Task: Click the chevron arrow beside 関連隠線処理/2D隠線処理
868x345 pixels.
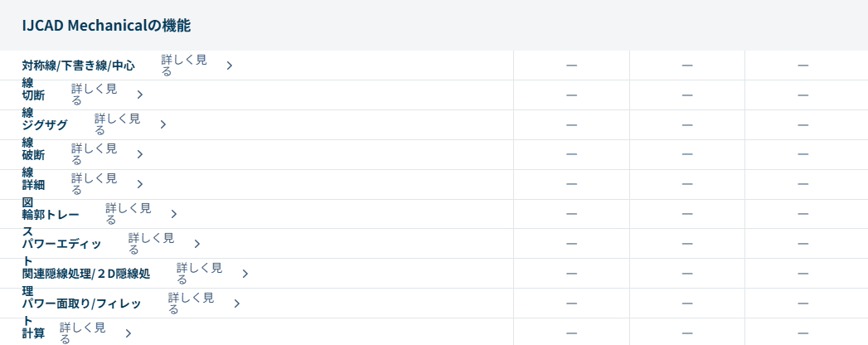Action: coord(245,274)
